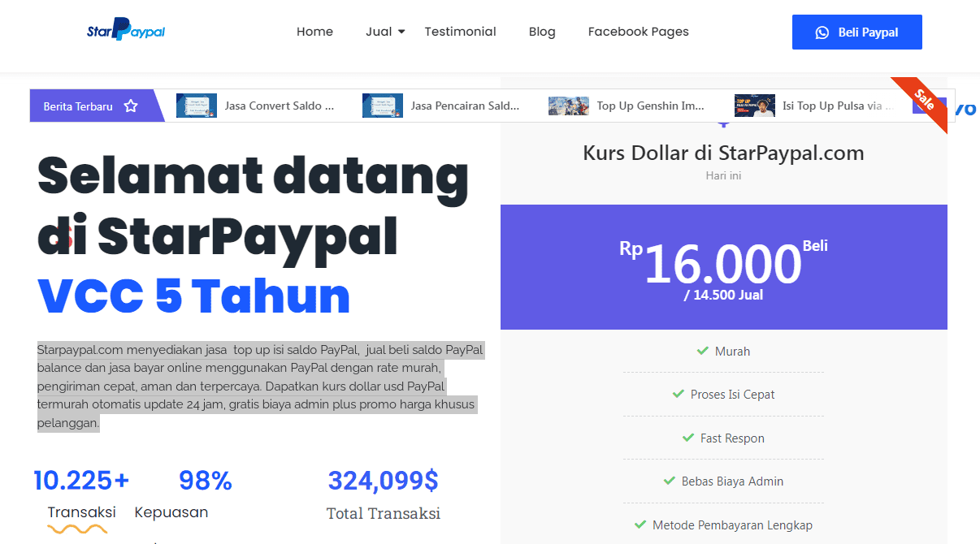Click the StarPaypal logo
Viewport: 980px width, 544px height.
(126, 30)
